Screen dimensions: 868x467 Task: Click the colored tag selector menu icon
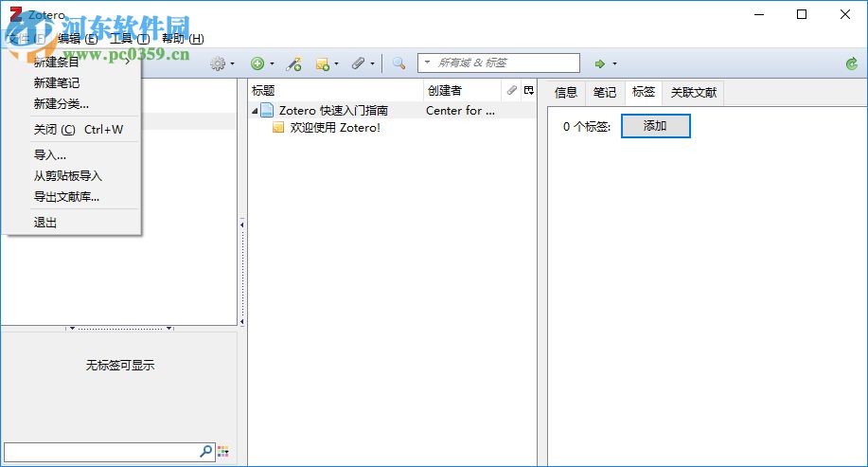tap(223, 452)
